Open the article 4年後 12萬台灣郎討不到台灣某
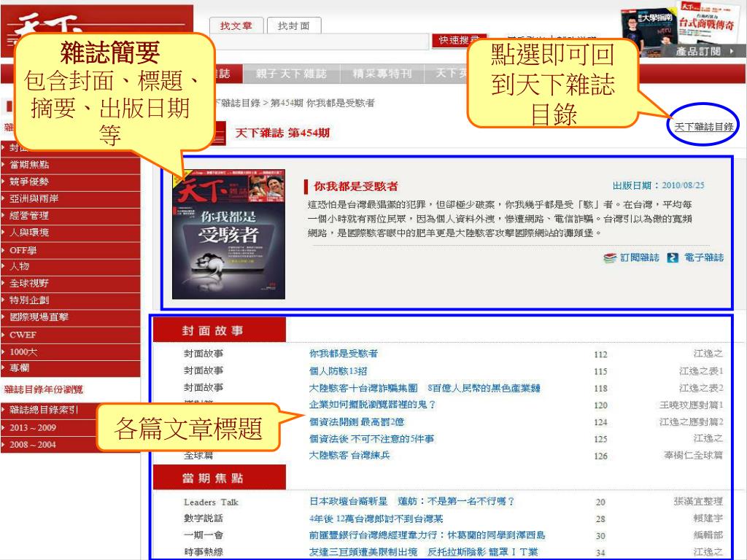Viewport: 747px width, 560px height. (376, 518)
